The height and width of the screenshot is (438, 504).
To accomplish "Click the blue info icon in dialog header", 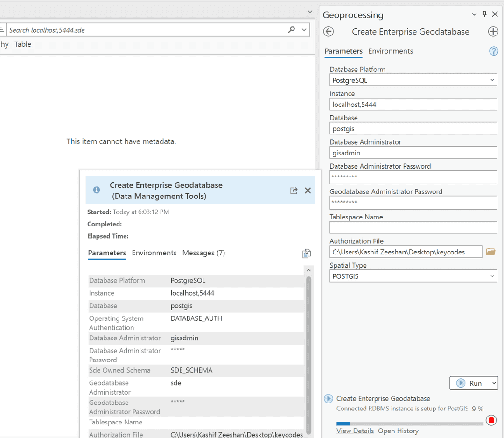I will tap(97, 190).
